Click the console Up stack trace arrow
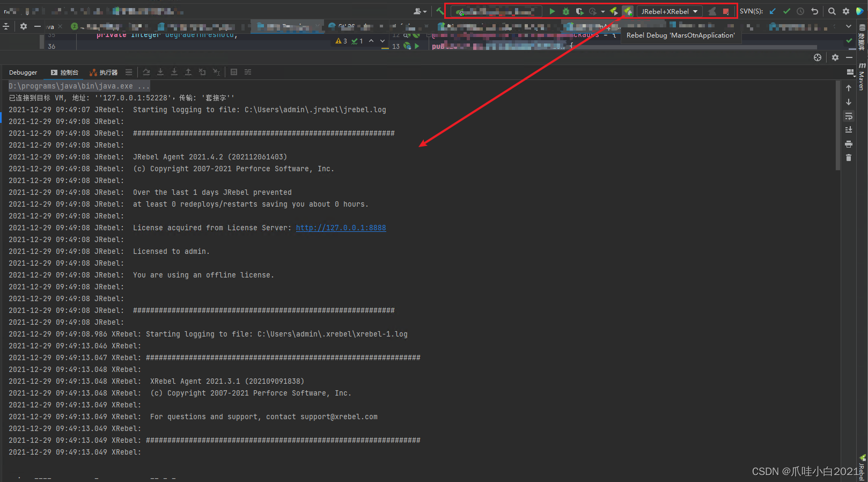The image size is (868, 482). tap(849, 88)
